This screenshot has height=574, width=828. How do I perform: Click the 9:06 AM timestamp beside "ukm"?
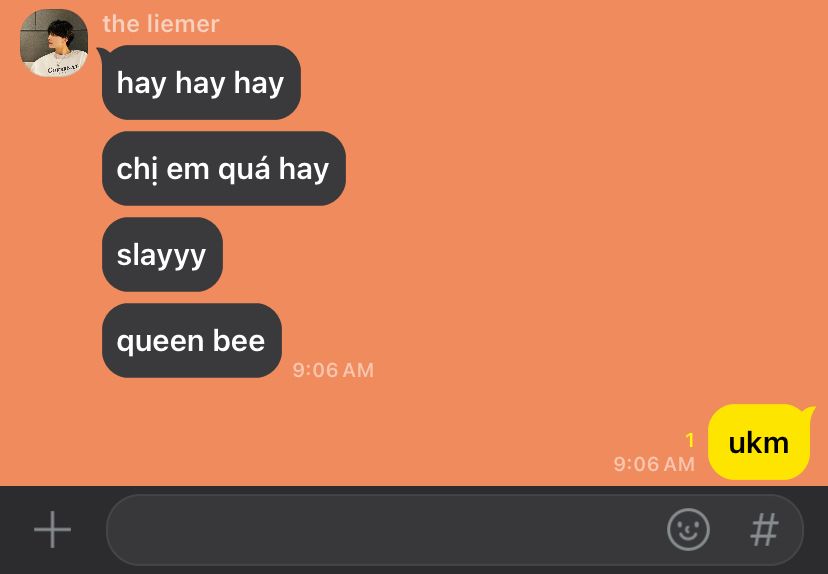tap(654, 464)
